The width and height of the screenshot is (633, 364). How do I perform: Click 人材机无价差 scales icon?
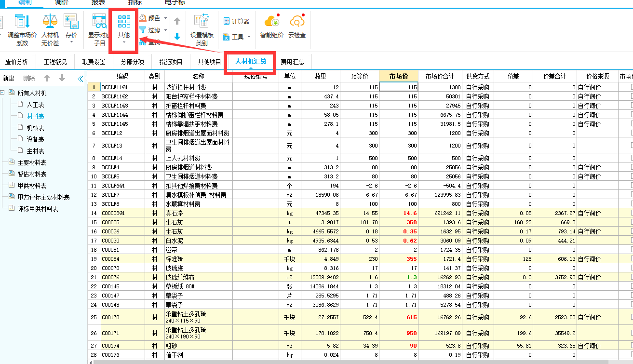(50, 21)
